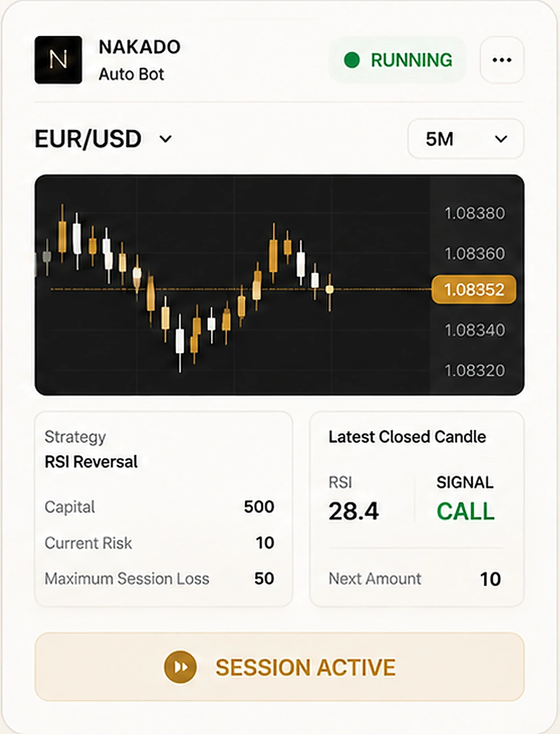560x734 pixels.
Task: Click the NAKADO logo icon
Action: pyautogui.click(x=58, y=60)
